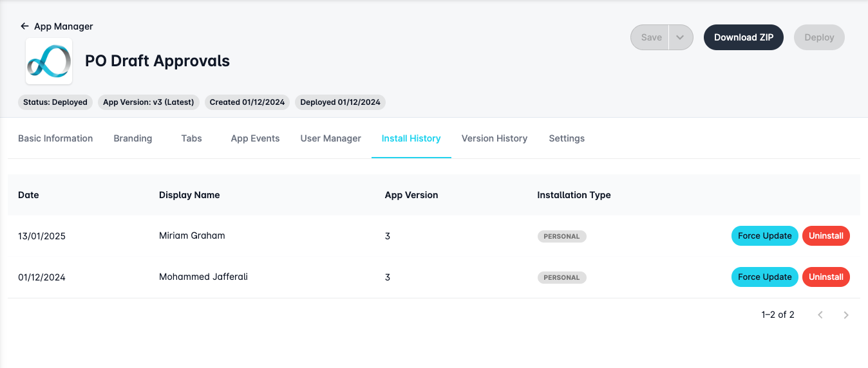Uninstall the app for Mohammed Jafferali
The height and width of the screenshot is (368, 868).
tap(826, 277)
